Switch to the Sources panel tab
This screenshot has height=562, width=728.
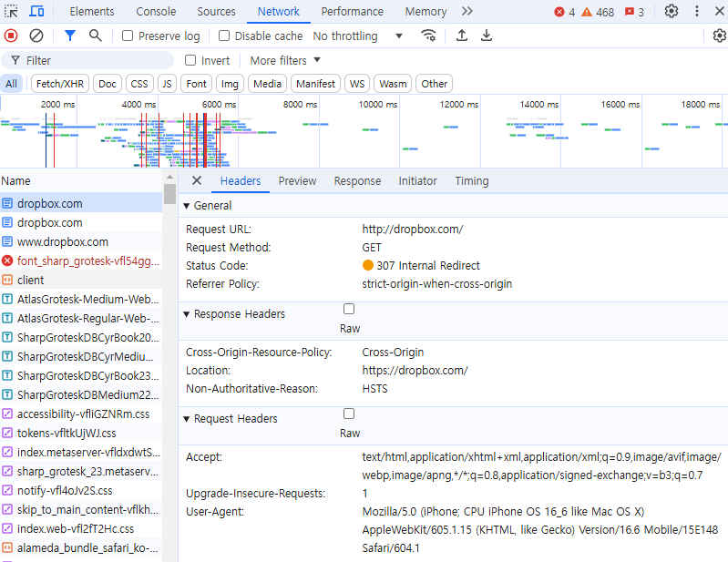216,11
